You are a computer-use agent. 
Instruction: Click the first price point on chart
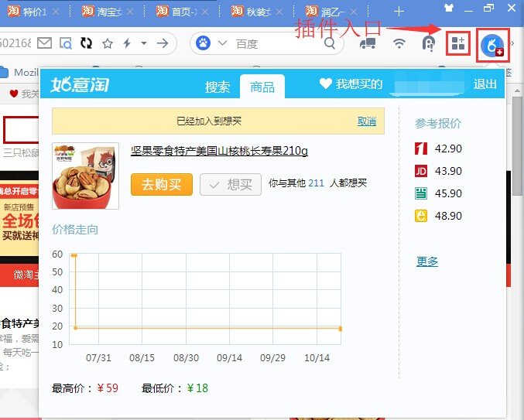pos(74,255)
